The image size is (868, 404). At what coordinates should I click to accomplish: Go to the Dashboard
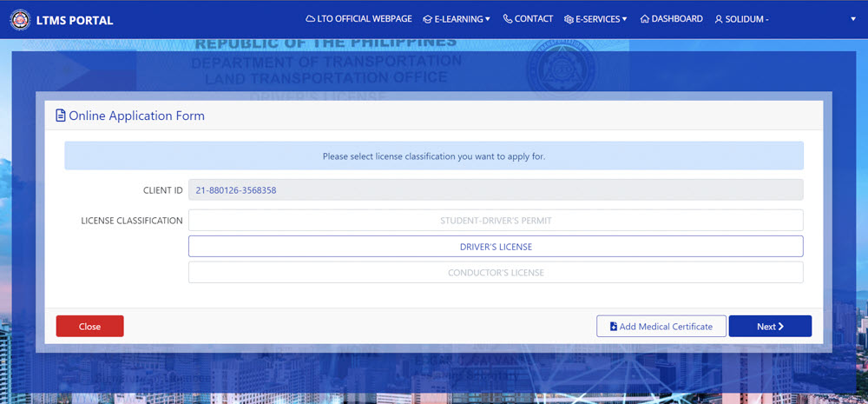[x=672, y=19]
